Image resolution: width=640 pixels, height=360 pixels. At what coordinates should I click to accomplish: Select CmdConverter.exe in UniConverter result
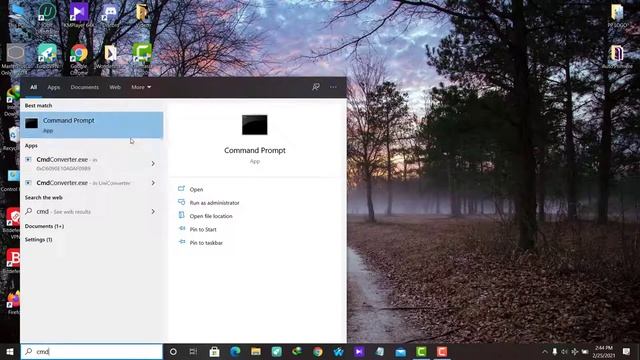[84, 183]
